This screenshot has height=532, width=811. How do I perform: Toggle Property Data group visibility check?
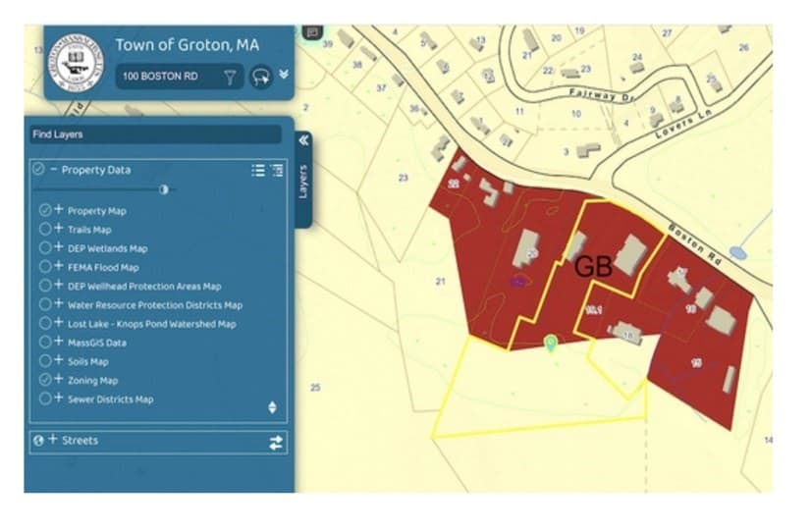[x=38, y=169]
